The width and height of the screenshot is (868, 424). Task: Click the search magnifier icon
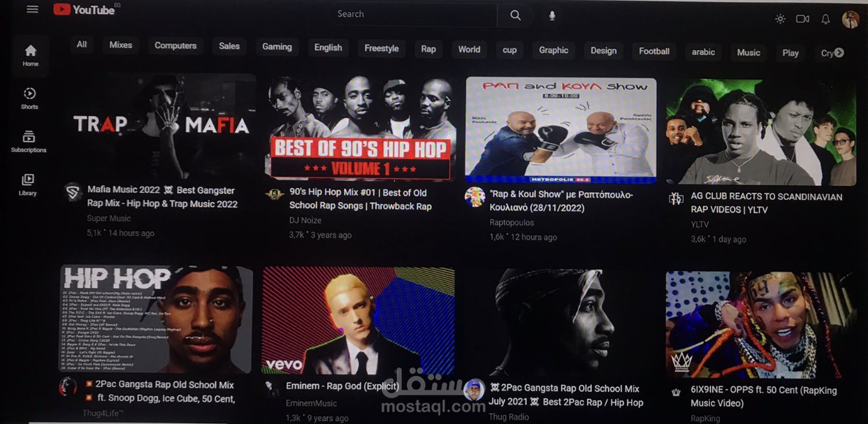pyautogui.click(x=514, y=14)
